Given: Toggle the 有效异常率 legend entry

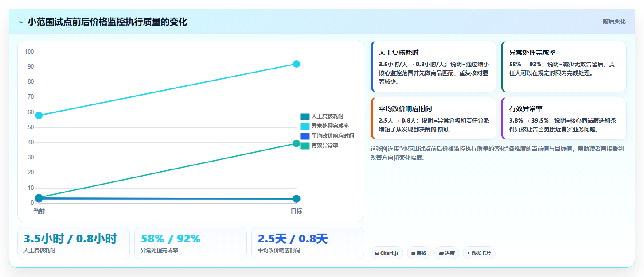Looking at the screenshot, I should (319, 146).
